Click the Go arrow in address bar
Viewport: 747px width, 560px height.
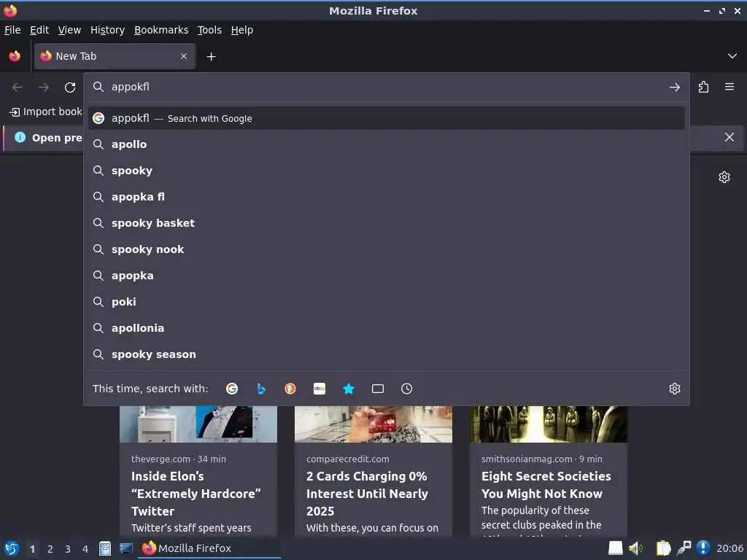coord(675,87)
